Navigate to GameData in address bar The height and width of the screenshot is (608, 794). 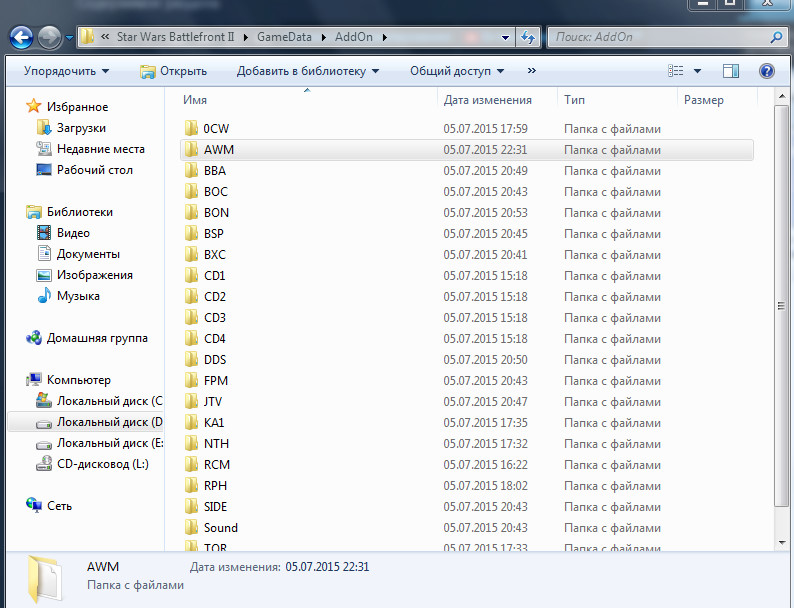(284, 37)
